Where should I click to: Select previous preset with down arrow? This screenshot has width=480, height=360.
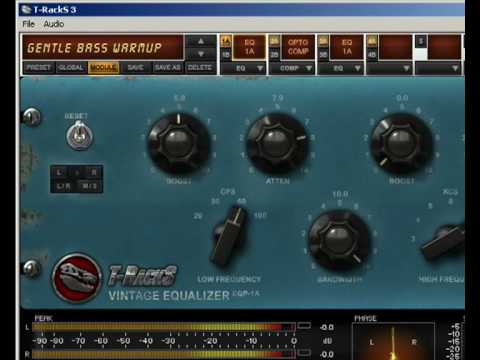(201, 53)
